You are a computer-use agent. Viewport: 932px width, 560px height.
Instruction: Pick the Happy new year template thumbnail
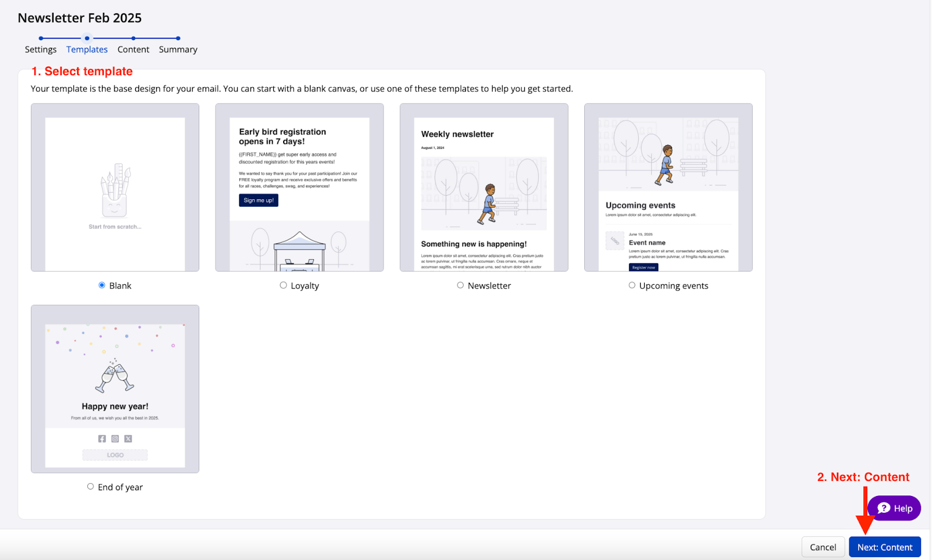click(115, 389)
